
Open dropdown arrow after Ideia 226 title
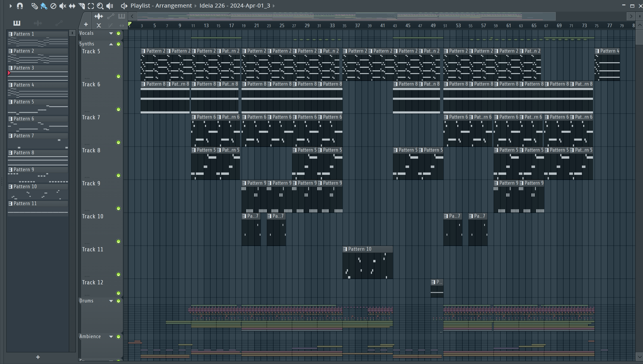[274, 6]
